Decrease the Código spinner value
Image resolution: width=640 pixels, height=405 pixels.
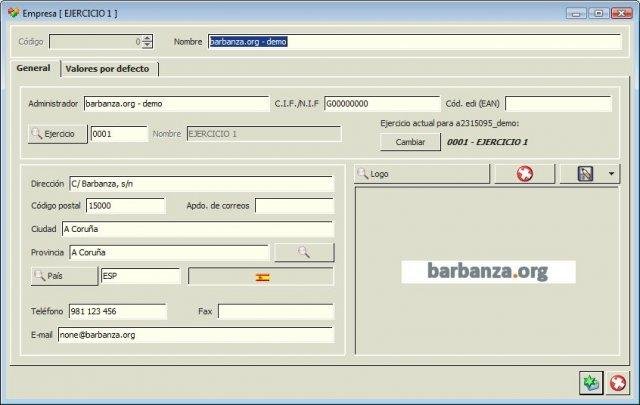pyautogui.click(x=148, y=45)
